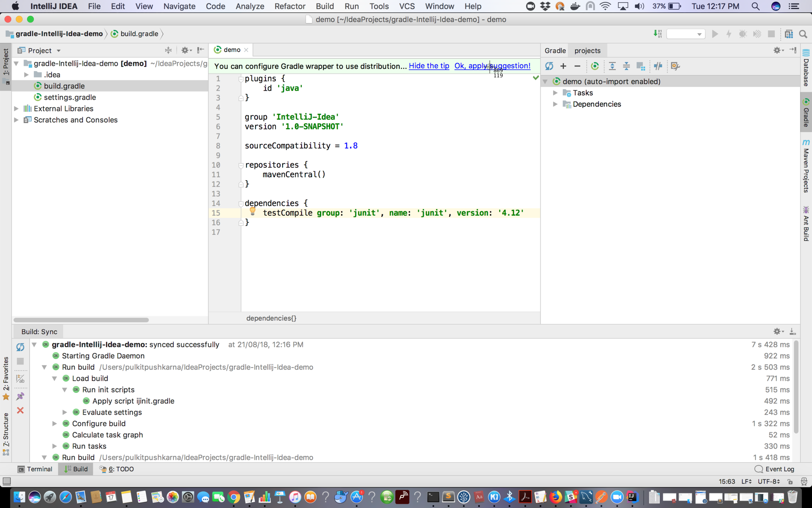812x508 pixels.
Task: Toggle tool window bars button in status bar
Action: (x=6, y=481)
